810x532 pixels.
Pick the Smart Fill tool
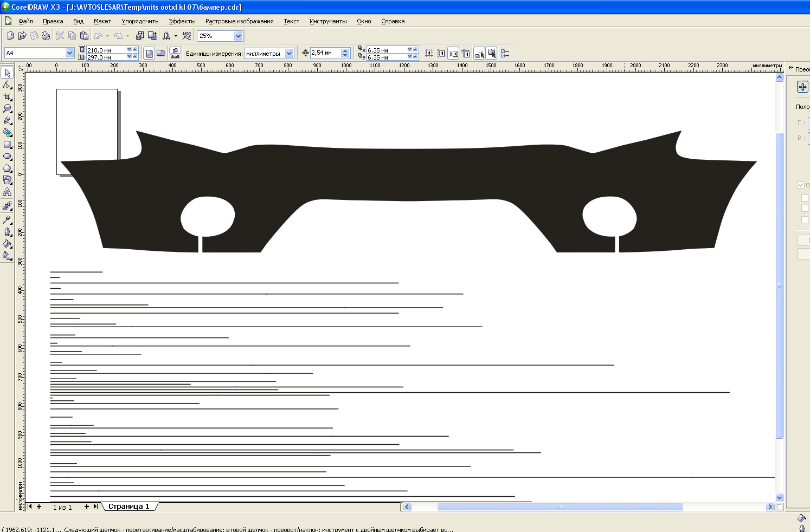tap(8, 133)
